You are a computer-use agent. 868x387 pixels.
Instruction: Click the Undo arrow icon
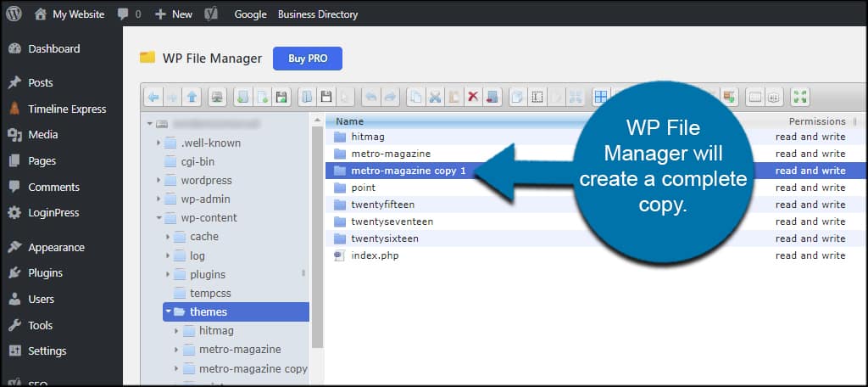pyautogui.click(x=370, y=97)
